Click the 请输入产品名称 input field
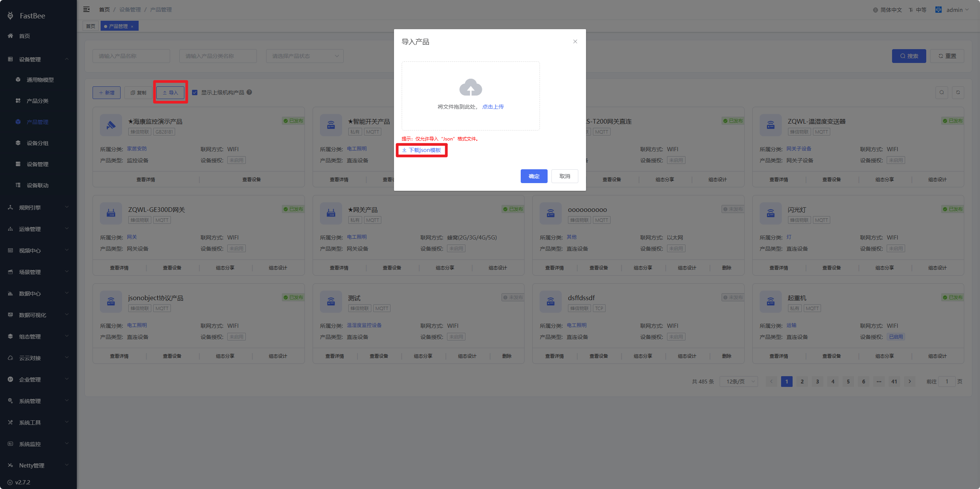980x489 pixels. pos(131,56)
